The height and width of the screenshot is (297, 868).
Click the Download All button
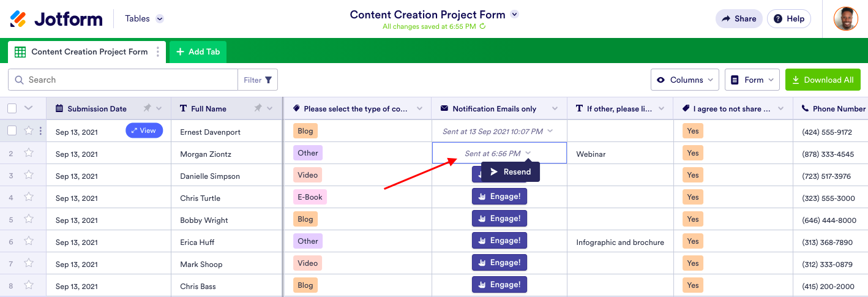[823, 80]
